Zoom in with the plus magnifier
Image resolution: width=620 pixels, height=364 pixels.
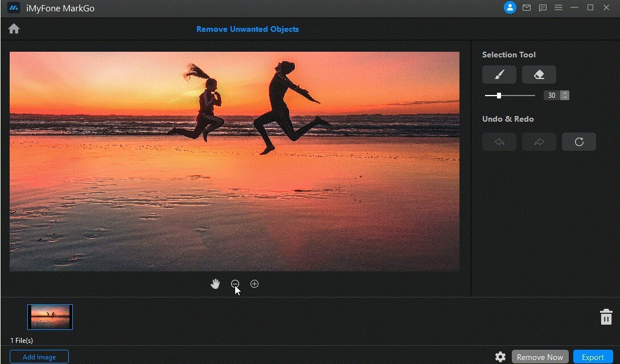tap(254, 284)
